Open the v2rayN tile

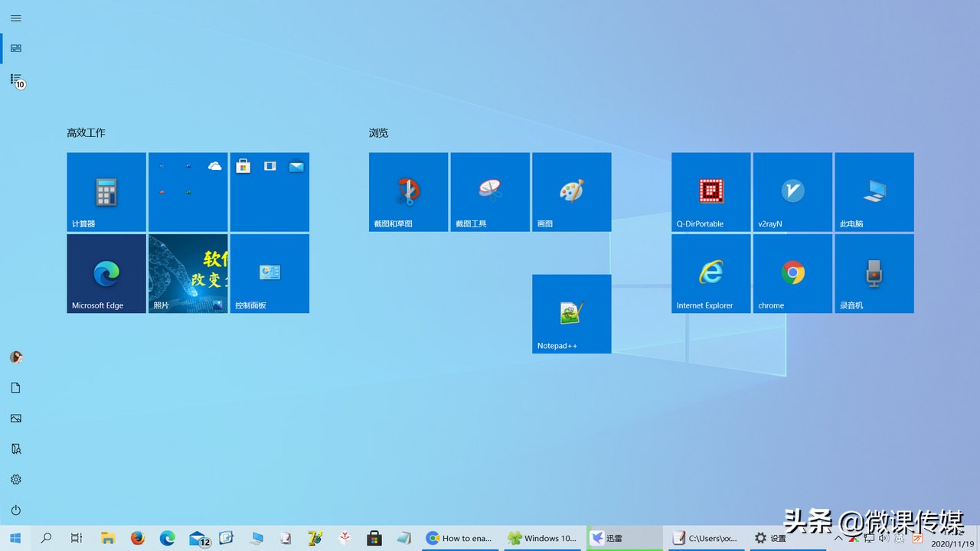pos(792,191)
